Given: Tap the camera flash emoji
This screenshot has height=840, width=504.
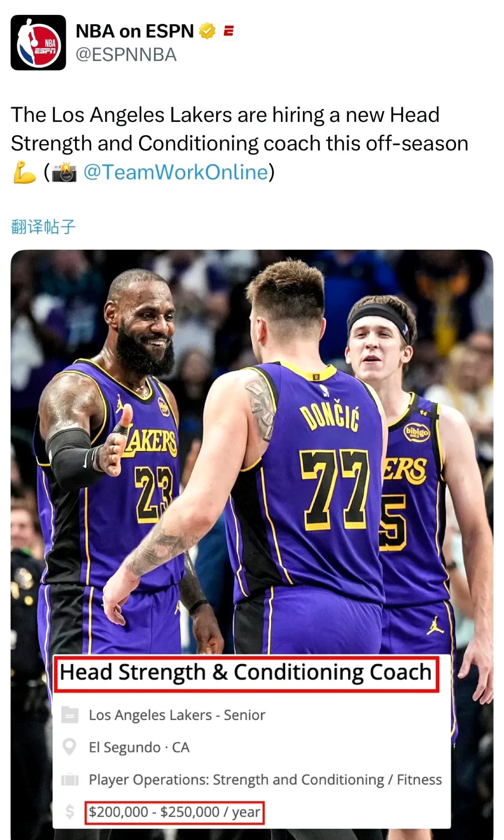Looking at the screenshot, I should (64, 172).
